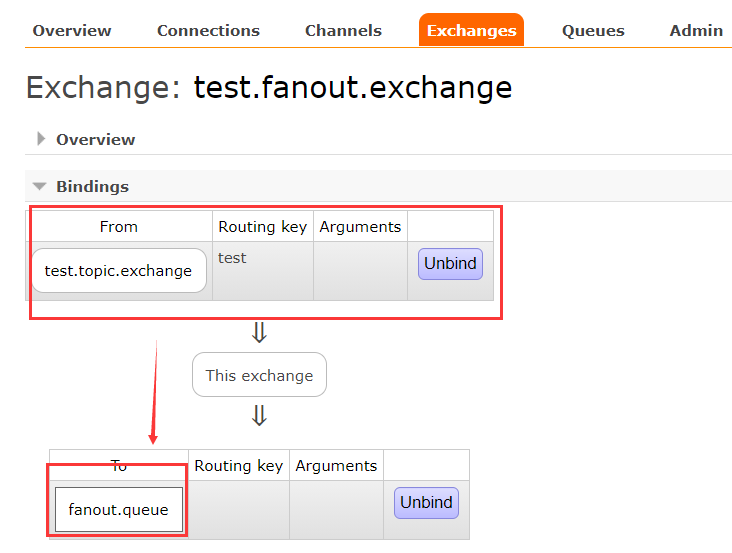
Task: Click the down arrow above This exchange
Action: pyautogui.click(x=259, y=333)
